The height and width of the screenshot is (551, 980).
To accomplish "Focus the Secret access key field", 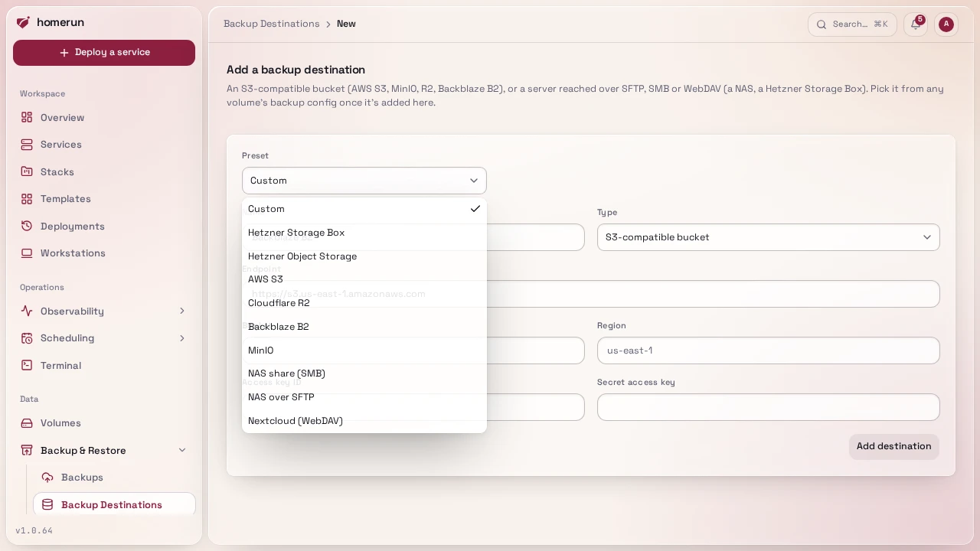I will pyautogui.click(x=769, y=407).
